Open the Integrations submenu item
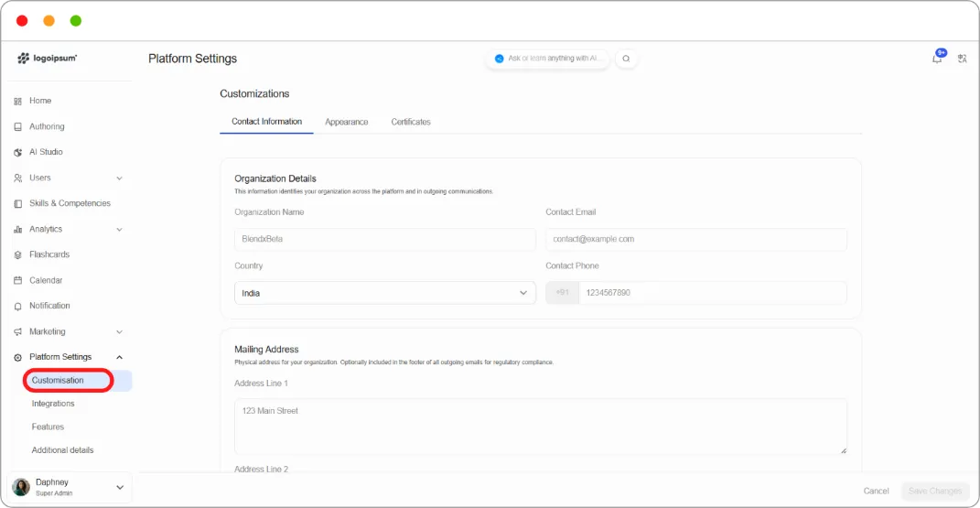980x508 pixels. click(x=53, y=404)
